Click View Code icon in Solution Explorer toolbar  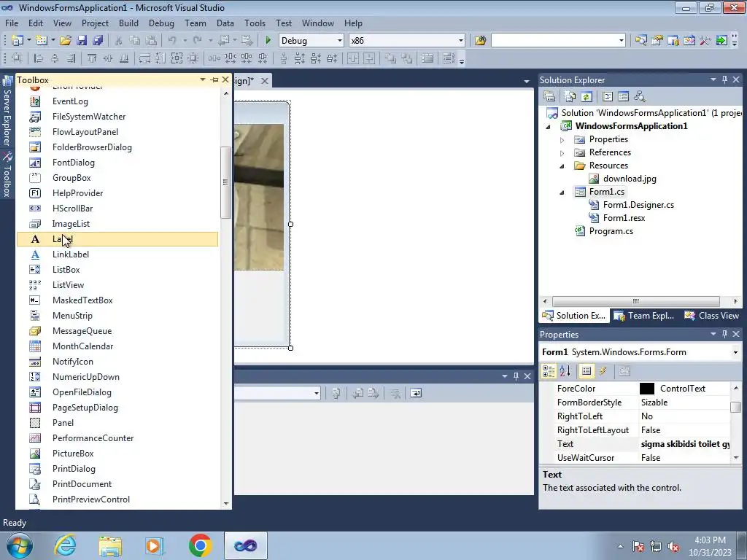click(608, 97)
